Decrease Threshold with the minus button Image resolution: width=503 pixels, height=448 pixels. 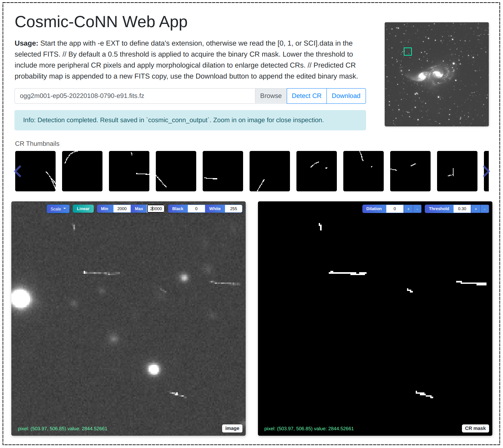click(485, 209)
